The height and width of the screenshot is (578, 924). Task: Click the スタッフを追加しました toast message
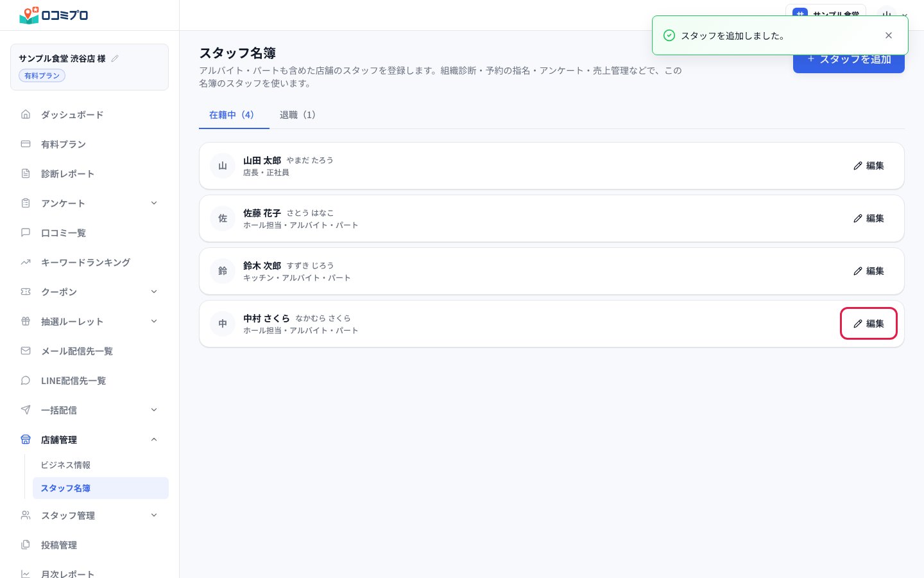[x=733, y=36]
